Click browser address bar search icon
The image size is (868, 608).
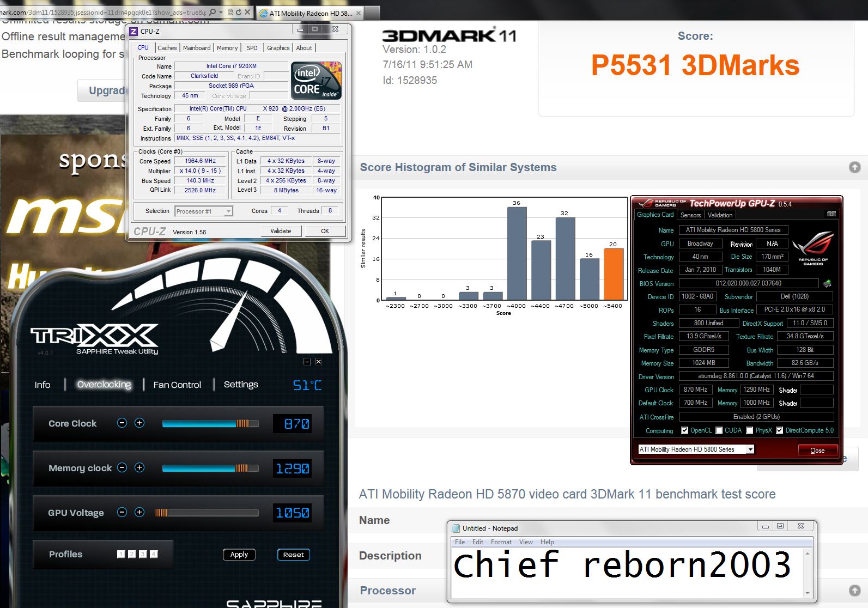(x=212, y=11)
